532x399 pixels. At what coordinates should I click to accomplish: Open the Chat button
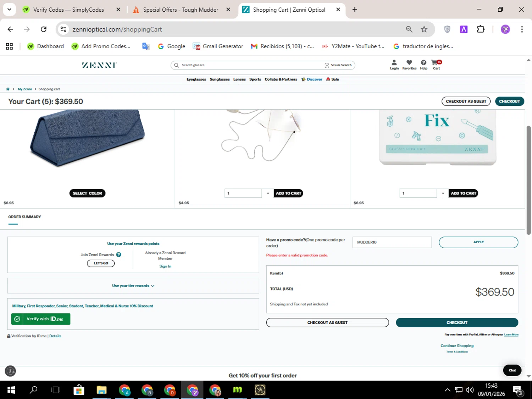[512, 371]
